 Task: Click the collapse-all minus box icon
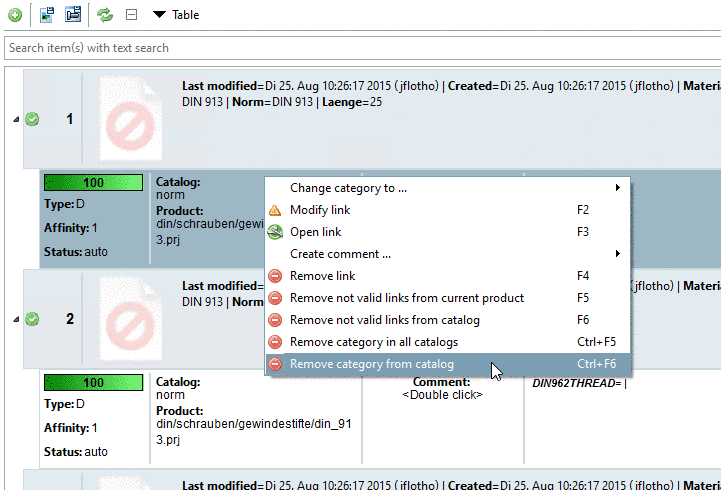pos(132,15)
